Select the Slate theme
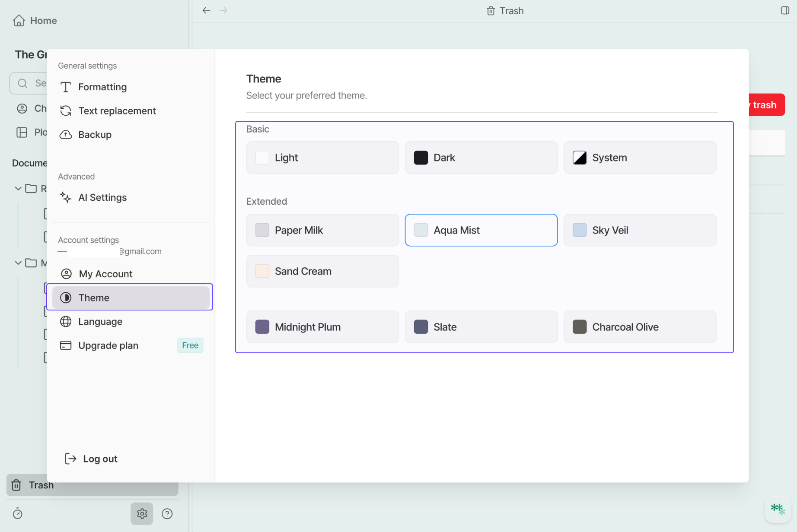Viewport: 797px width, 532px height. (481, 327)
